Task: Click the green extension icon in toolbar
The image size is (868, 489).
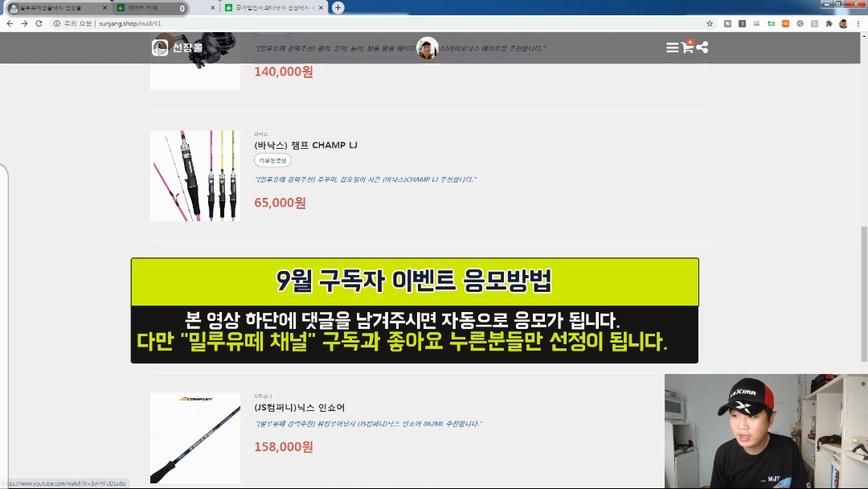Action: (771, 23)
